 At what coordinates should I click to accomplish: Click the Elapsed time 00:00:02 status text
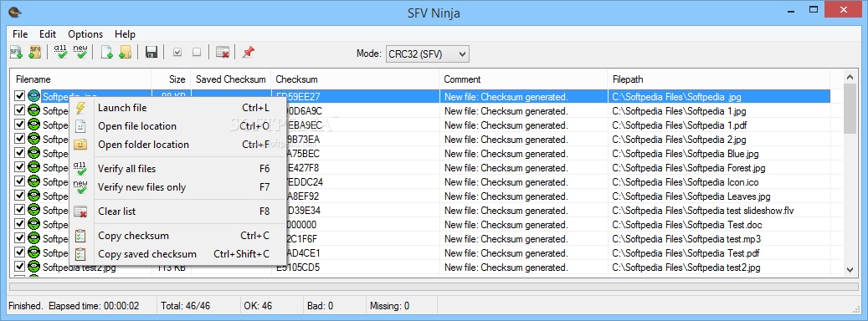coord(94,305)
